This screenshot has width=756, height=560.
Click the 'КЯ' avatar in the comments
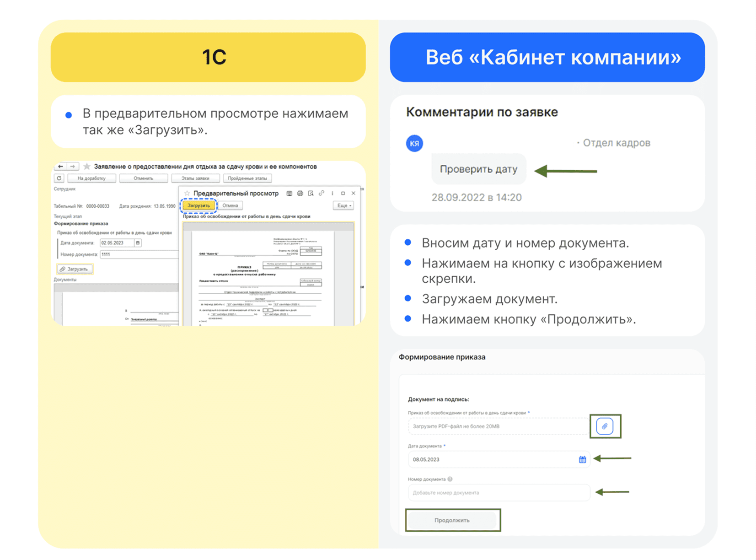point(414,144)
